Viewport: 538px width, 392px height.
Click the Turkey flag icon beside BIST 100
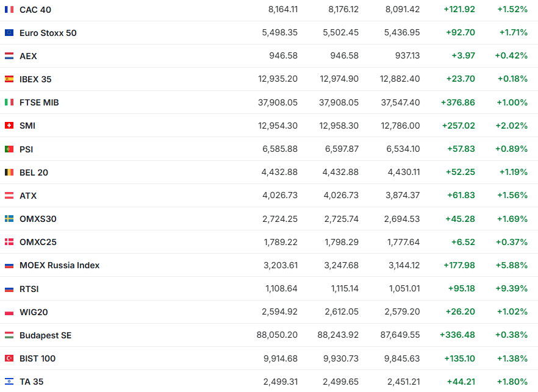(9, 358)
